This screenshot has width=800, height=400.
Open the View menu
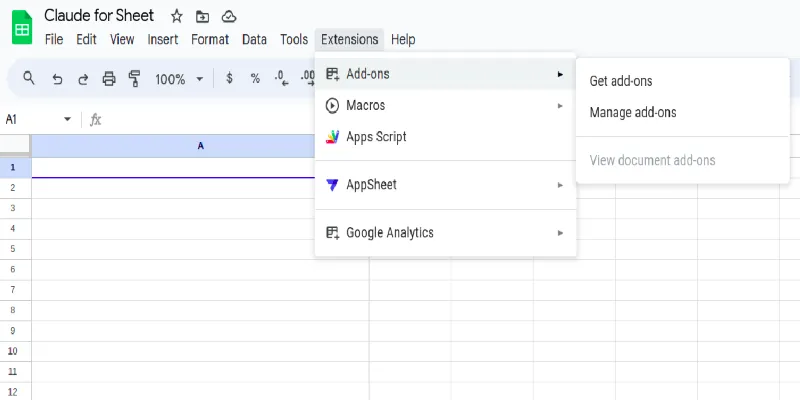(122, 39)
